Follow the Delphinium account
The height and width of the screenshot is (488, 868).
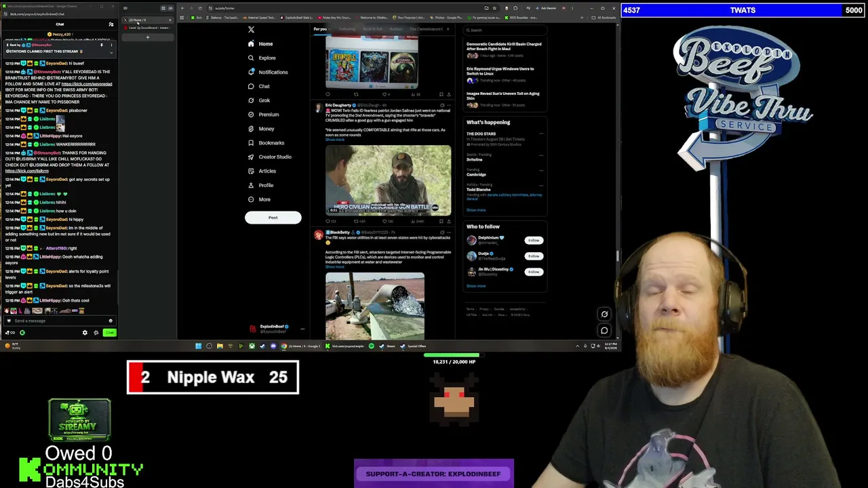pyautogui.click(x=534, y=241)
